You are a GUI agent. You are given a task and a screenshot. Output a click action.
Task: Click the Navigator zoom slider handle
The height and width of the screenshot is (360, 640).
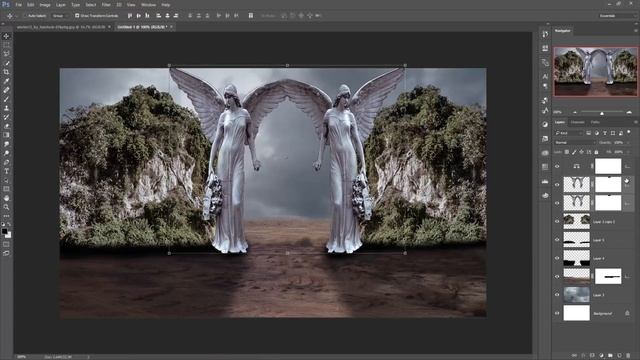click(602, 113)
